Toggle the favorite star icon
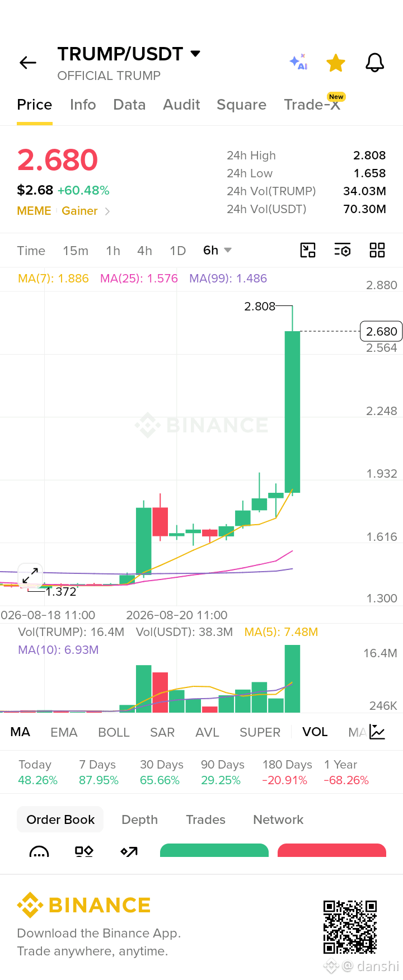Image resolution: width=403 pixels, height=980 pixels. coord(336,63)
